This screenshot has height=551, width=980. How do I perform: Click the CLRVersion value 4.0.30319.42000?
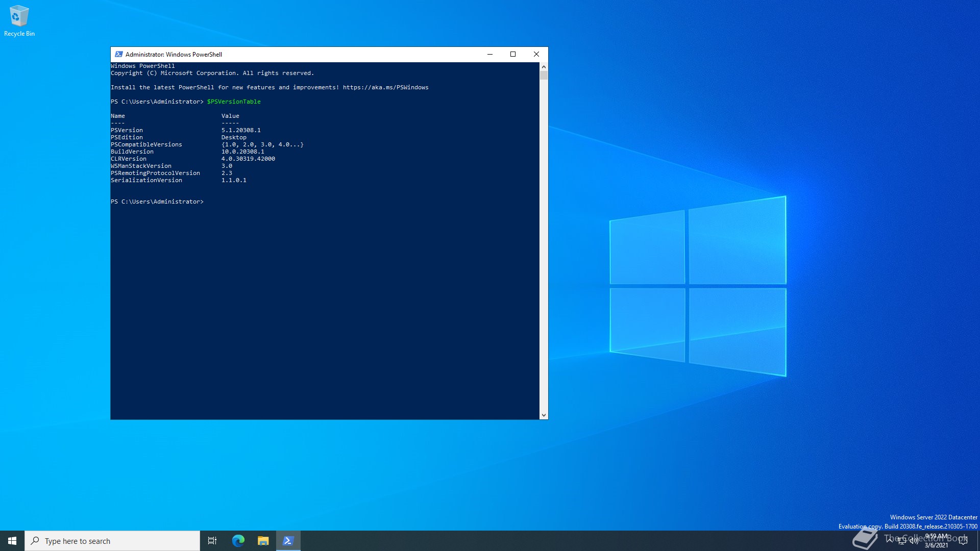(x=248, y=159)
